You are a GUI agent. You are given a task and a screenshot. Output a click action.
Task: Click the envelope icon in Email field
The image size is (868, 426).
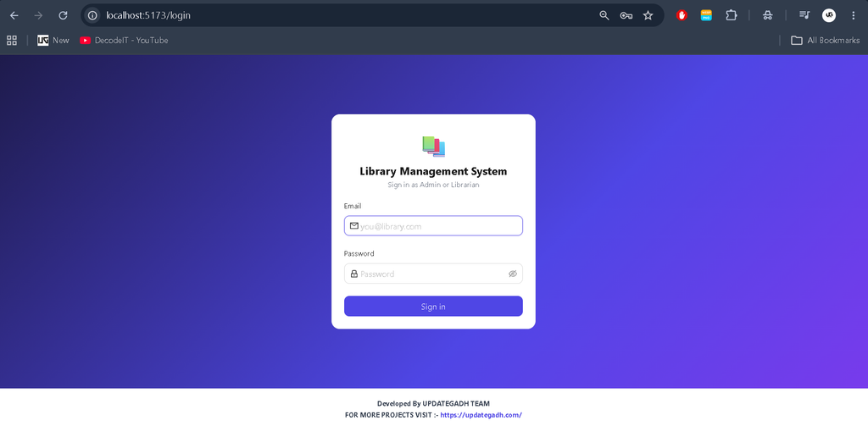point(354,226)
